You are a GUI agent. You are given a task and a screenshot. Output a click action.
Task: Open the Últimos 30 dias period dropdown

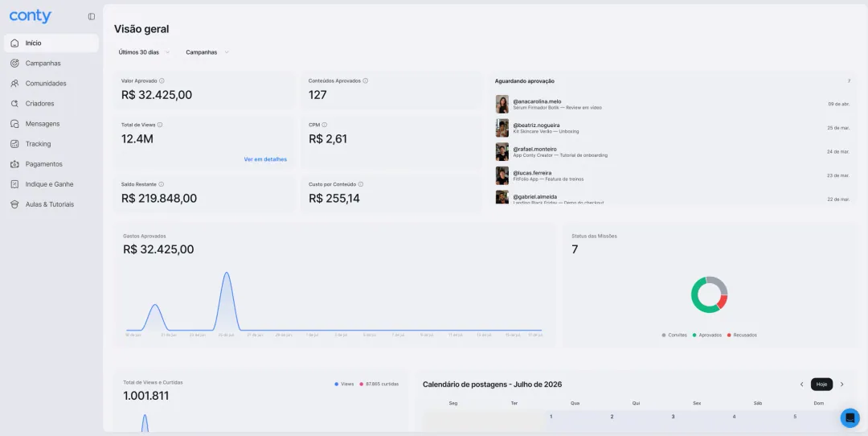coord(144,52)
